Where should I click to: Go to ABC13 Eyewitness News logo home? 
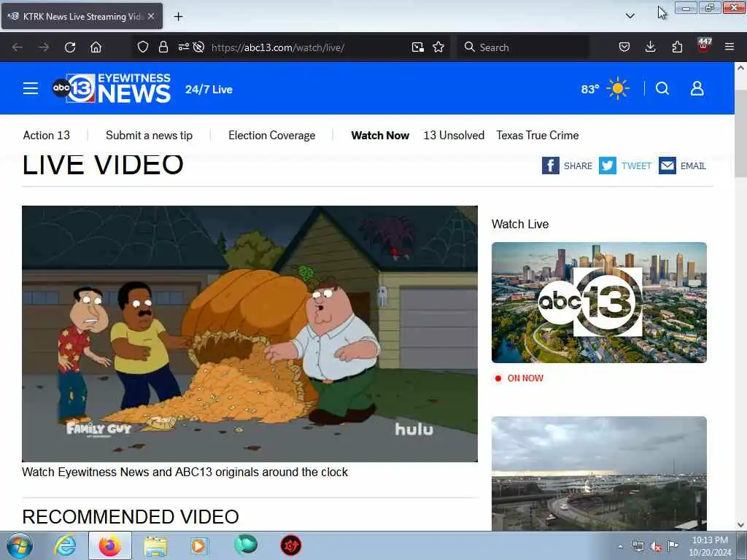(112, 88)
